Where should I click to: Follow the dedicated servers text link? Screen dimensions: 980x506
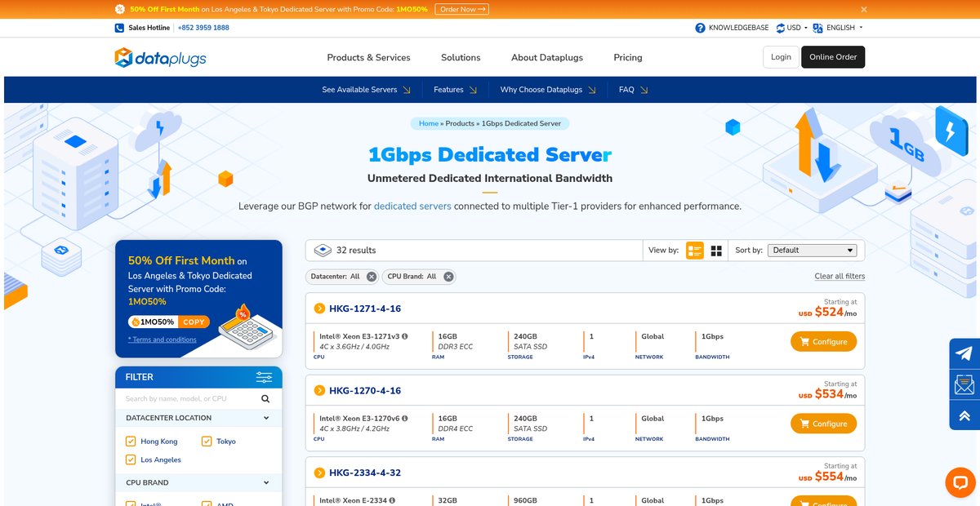click(412, 206)
